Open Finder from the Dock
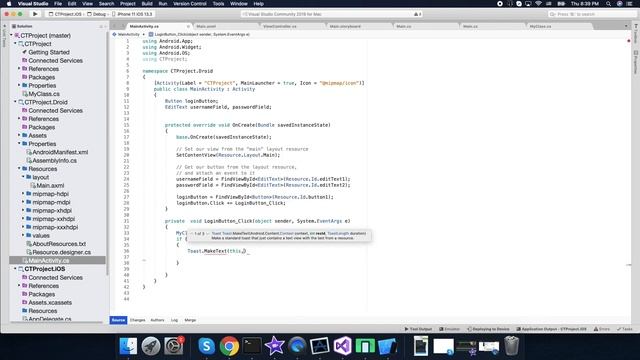The image size is (640, 360). 128,346
